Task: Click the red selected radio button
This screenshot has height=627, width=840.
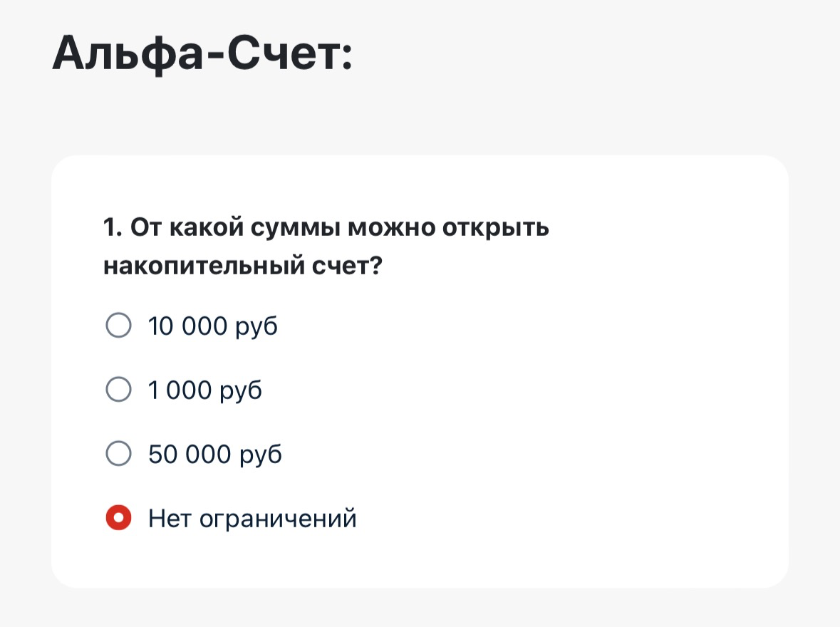Action: click(118, 518)
